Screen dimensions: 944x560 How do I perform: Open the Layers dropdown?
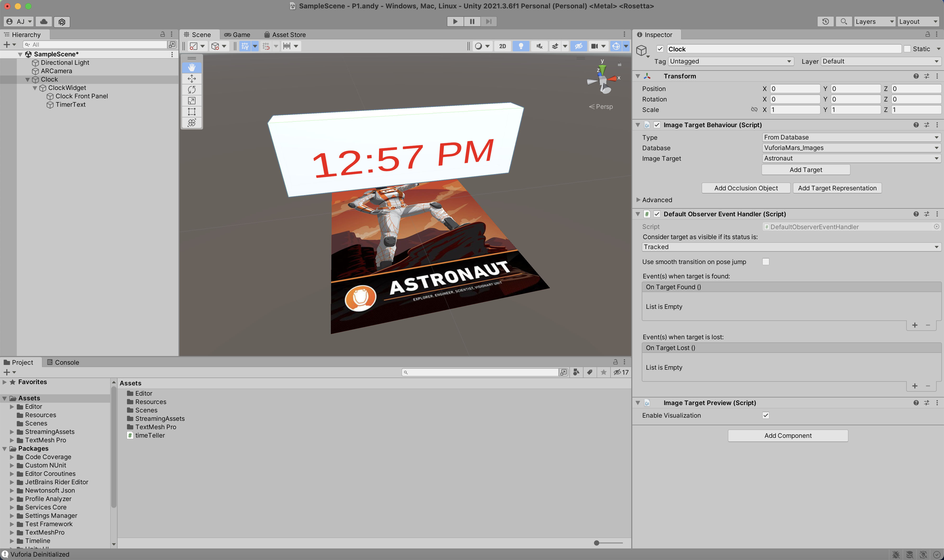874,21
